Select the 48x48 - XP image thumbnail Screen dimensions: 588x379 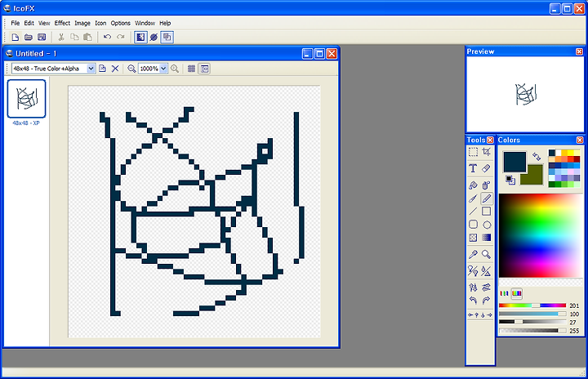click(x=26, y=99)
